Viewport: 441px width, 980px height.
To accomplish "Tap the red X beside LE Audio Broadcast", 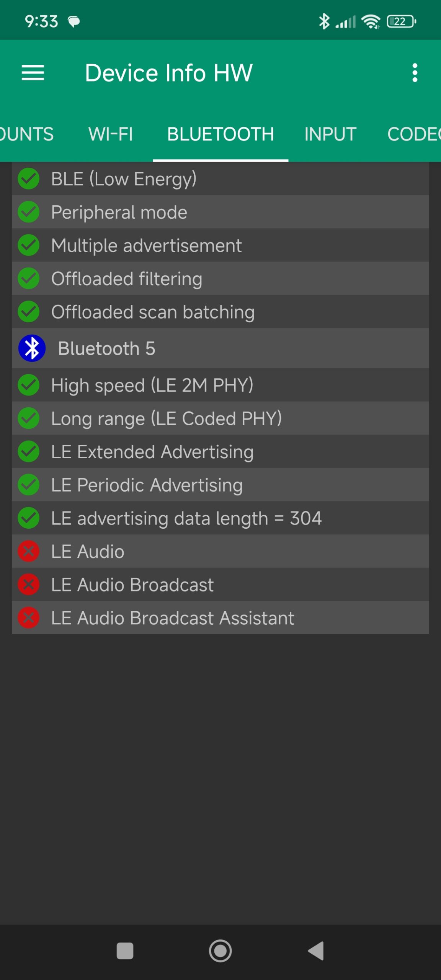I will tap(29, 585).
